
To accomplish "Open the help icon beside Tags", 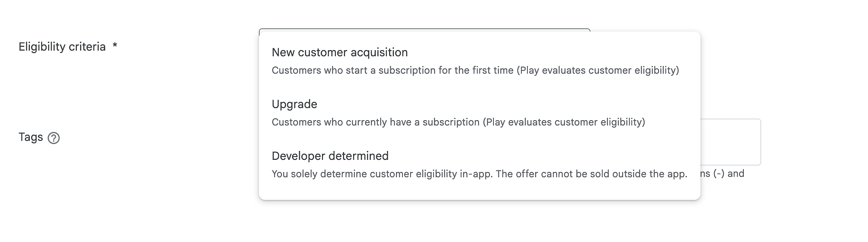I will [54, 138].
